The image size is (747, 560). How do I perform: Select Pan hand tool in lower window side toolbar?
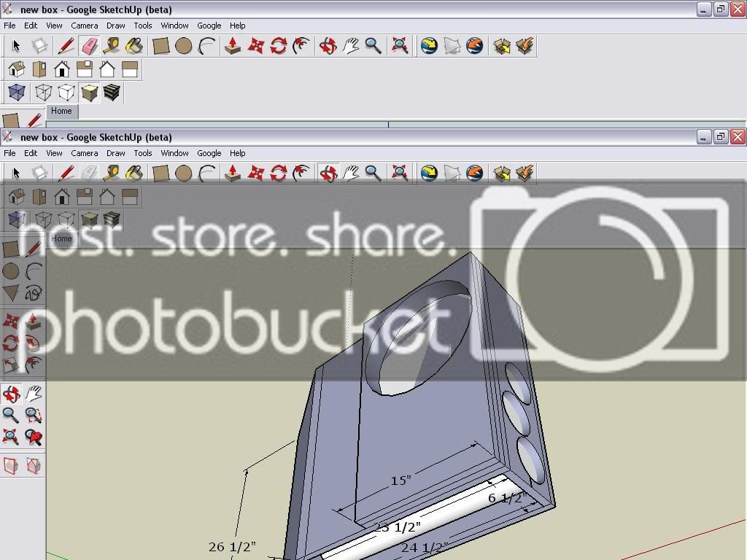(34, 394)
